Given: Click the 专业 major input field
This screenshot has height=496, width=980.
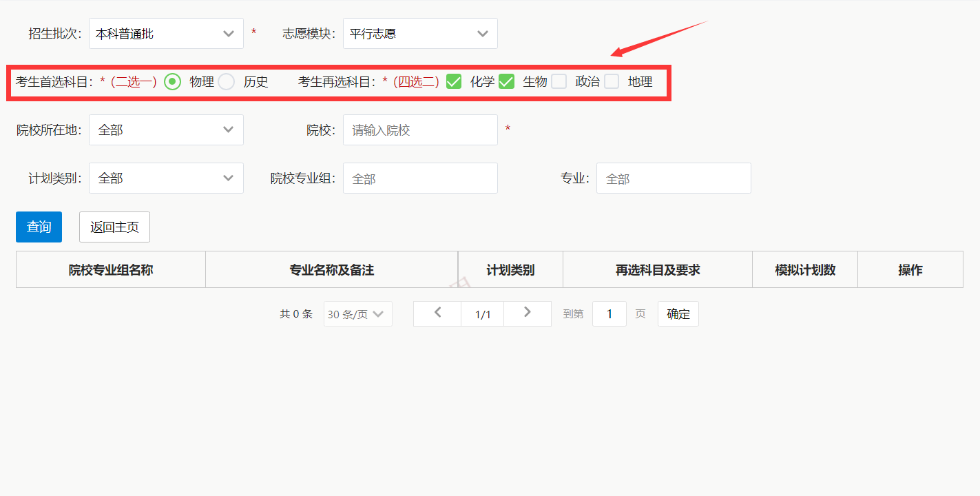Looking at the screenshot, I should (x=673, y=178).
